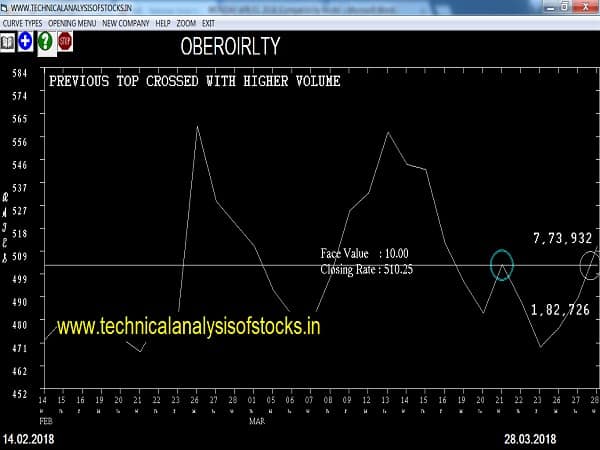Click the www.technicalanalysisofstocks.in yellow watermark link
The width and height of the screenshot is (600, 450).
point(188,326)
